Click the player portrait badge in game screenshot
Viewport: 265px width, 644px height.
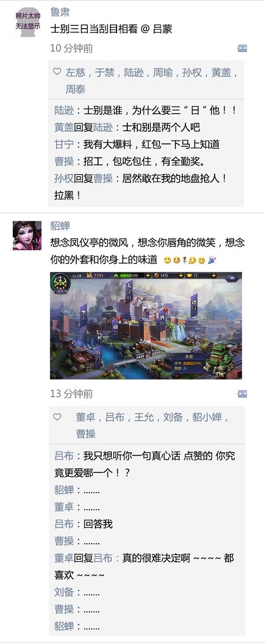(60, 283)
